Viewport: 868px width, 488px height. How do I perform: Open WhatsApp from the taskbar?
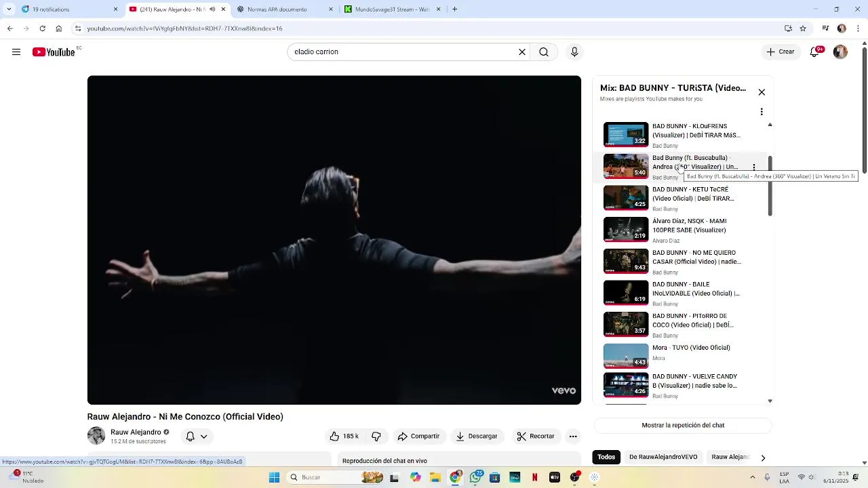[x=475, y=477]
